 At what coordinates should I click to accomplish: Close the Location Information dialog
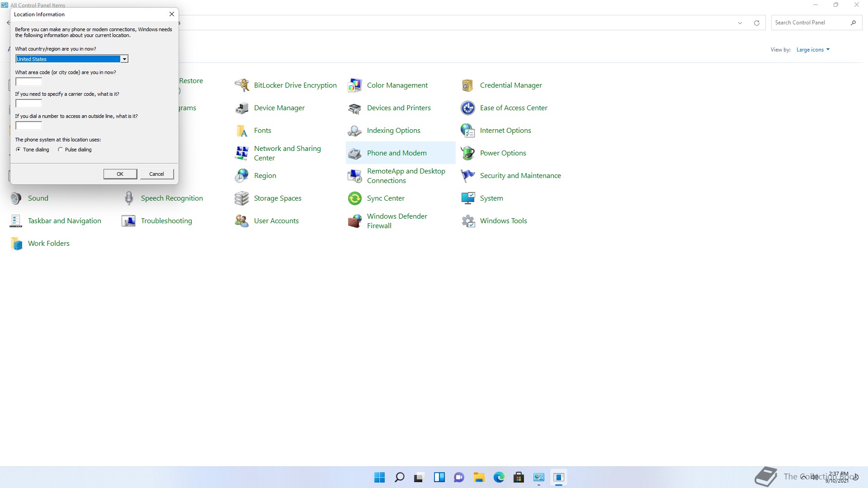172,14
